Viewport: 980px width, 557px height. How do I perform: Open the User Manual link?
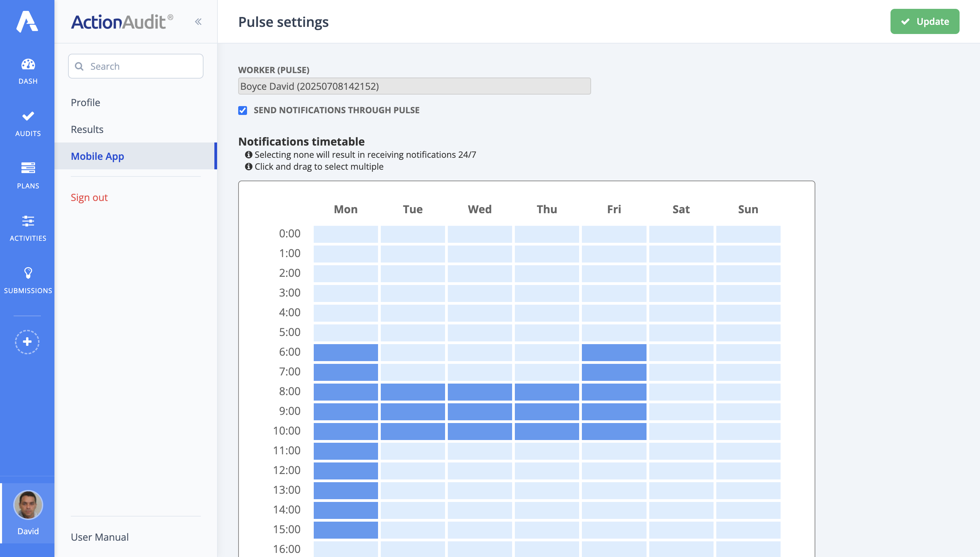click(99, 537)
